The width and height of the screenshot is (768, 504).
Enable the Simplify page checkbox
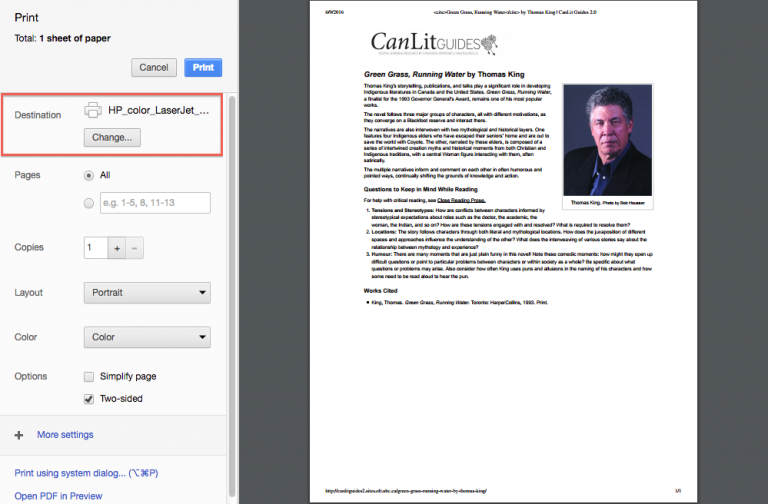pyautogui.click(x=90, y=377)
